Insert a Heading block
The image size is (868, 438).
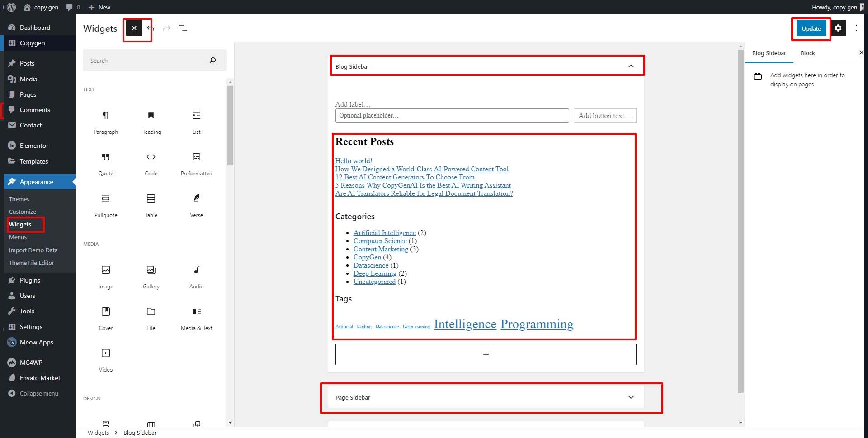pos(151,122)
